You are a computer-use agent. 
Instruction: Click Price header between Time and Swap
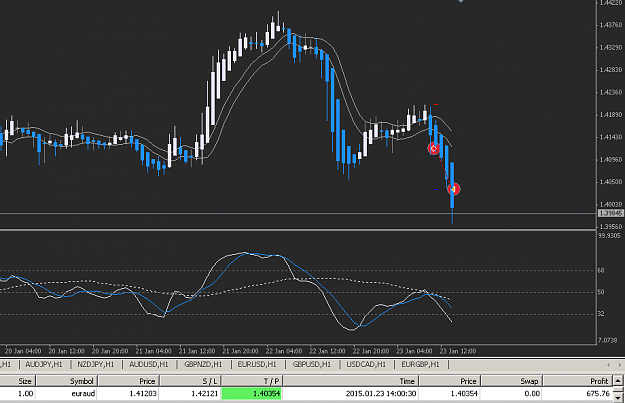pos(450,381)
